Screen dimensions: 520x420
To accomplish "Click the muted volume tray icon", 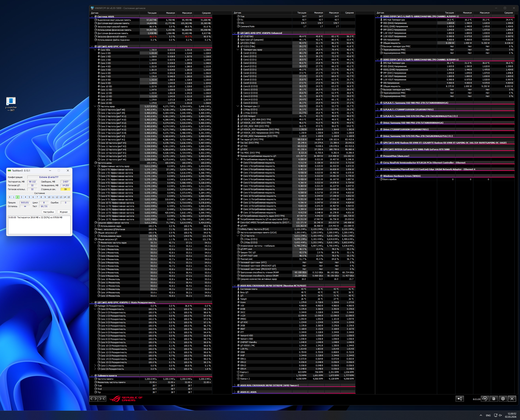I will tap(500, 415).
